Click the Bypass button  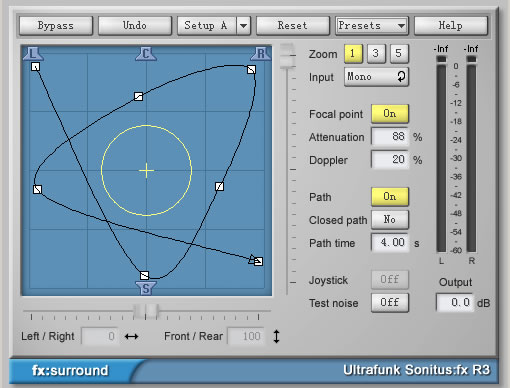(56, 26)
